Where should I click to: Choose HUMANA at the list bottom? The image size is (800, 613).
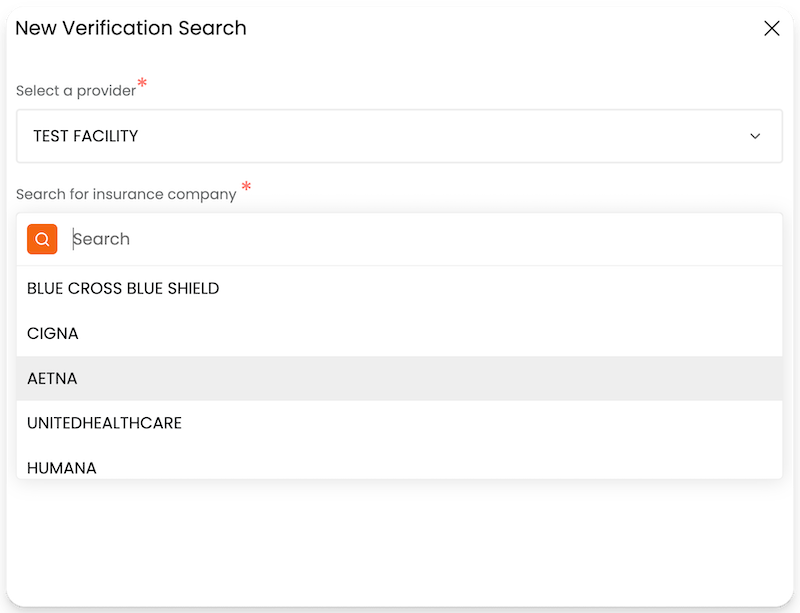62,467
